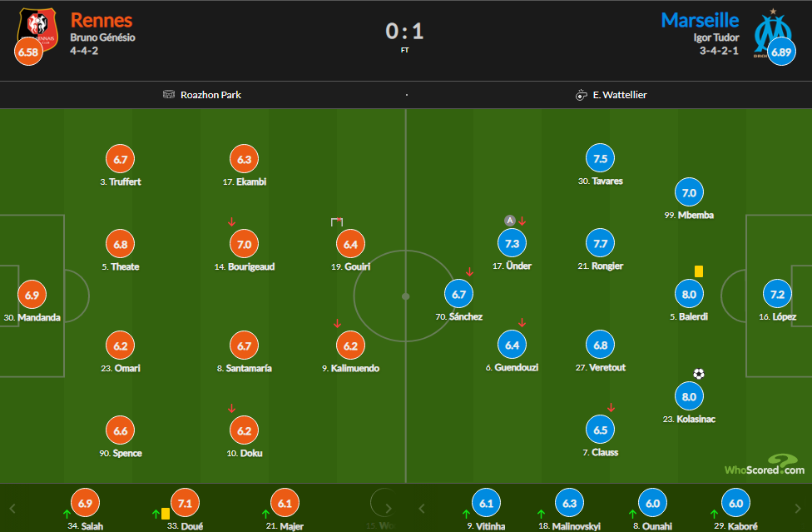
Task: Click the corner flag icon above Gouiri
Action: pos(336,222)
